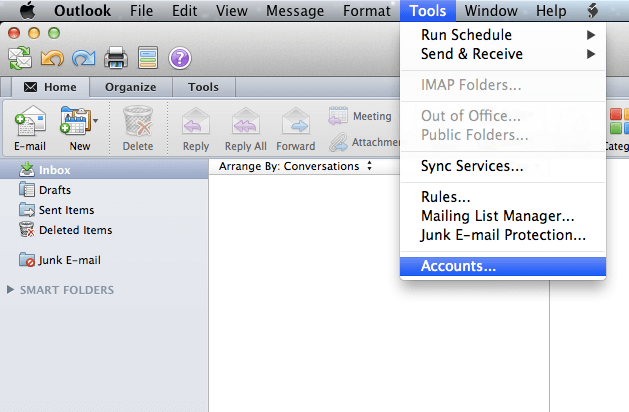Open the Deleted Items folder
629x412 pixels.
click(x=104, y=230)
